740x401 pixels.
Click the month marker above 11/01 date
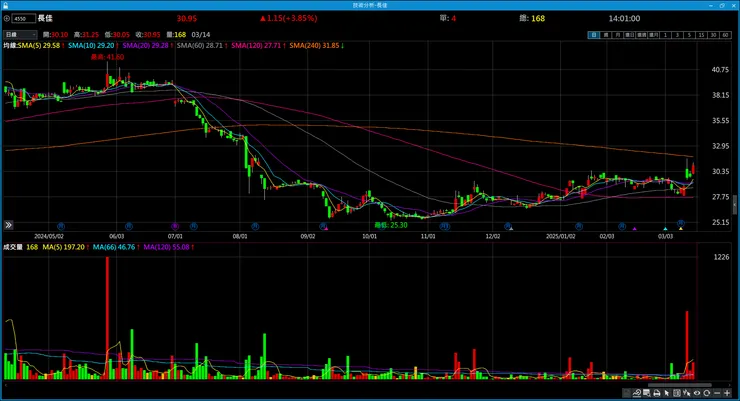[445, 226]
